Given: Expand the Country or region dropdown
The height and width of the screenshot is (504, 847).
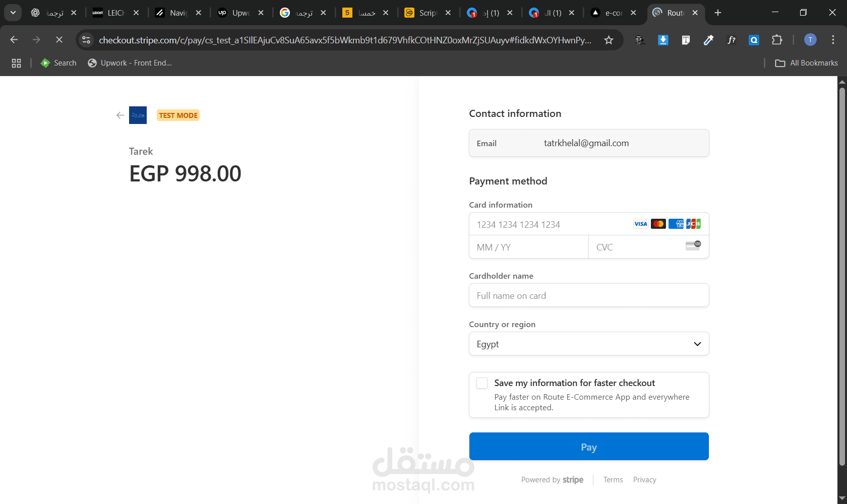Looking at the screenshot, I should point(588,344).
